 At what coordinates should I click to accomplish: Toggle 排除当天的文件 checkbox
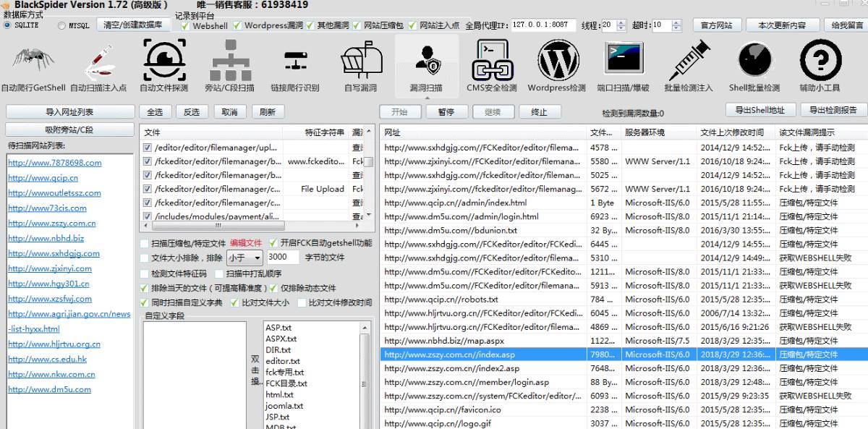point(145,288)
